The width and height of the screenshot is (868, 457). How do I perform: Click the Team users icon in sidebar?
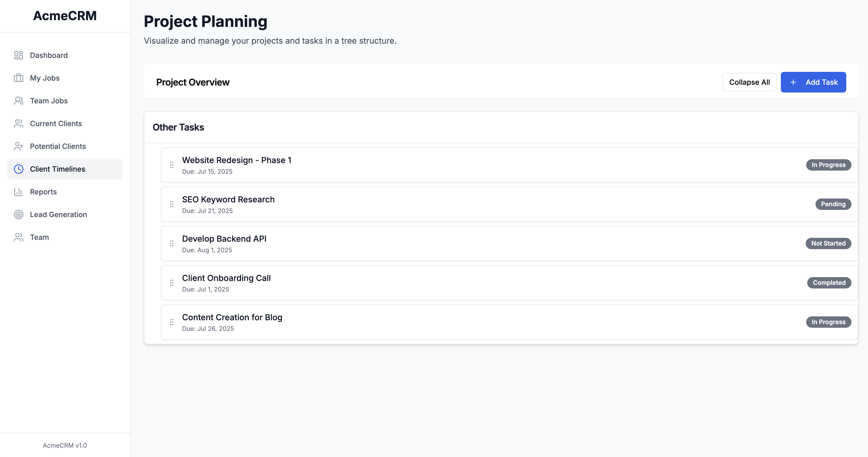tap(19, 238)
